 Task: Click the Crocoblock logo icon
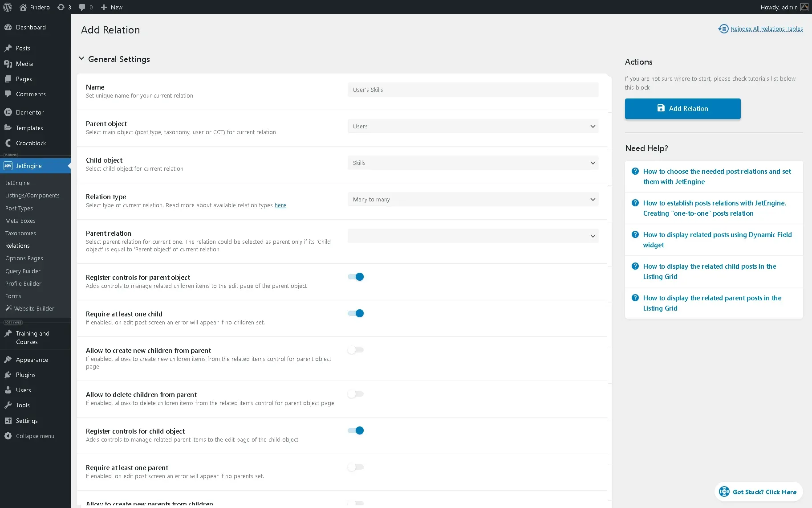pyautogui.click(x=8, y=143)
